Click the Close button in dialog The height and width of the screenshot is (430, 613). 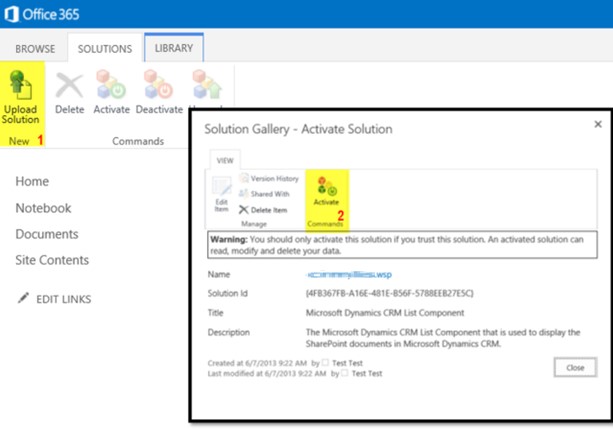(575, 367)
